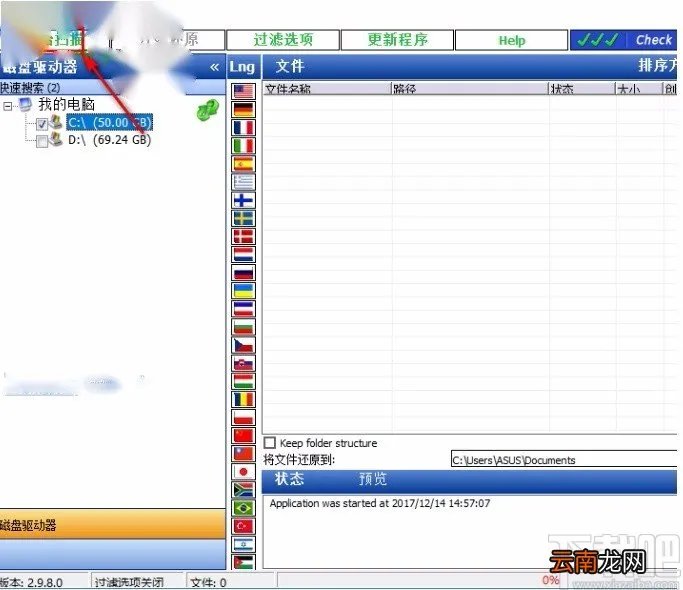Sort by the 状态 column header
The height and width of the screenshot is (590, 683).
coord(582,89)
